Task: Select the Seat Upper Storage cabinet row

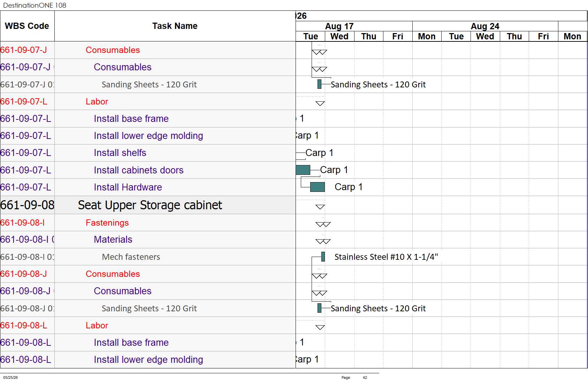Action: (148, 205)
